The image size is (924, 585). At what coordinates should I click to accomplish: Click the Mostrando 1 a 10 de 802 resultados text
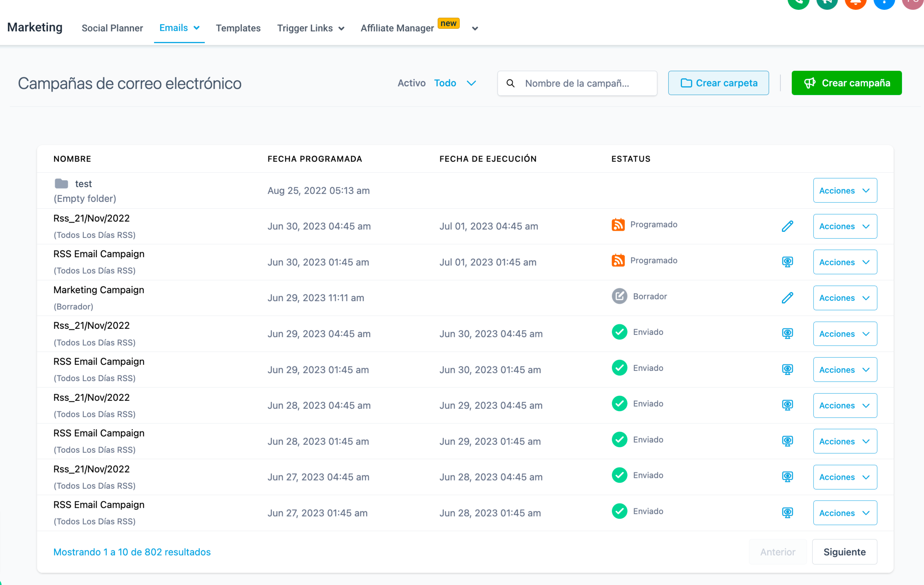(x=132, y=552)
